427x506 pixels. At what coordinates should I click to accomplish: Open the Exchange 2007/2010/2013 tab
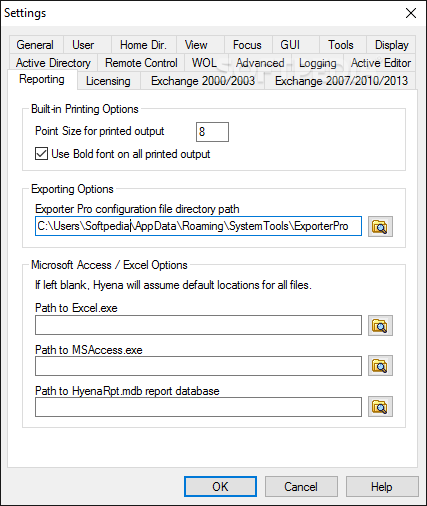click(x=341, y=81)
